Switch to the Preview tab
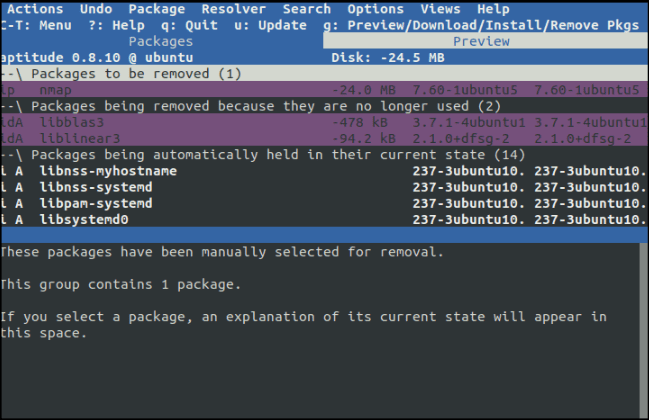 pyautogui.click(x=481, y=41)
